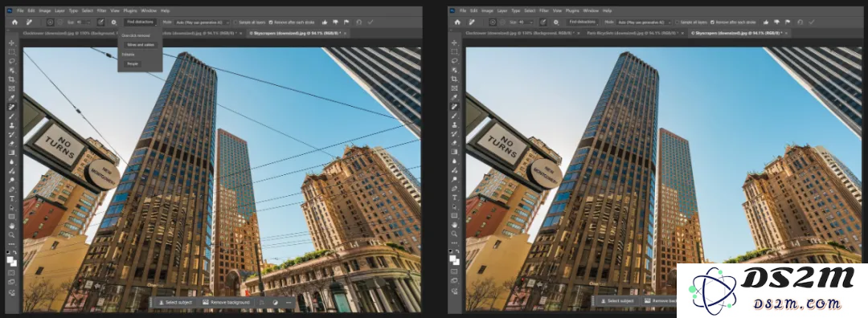Click the People button in left window popup
Viewport: 868px width, 318px height.
tap(133, 64)
